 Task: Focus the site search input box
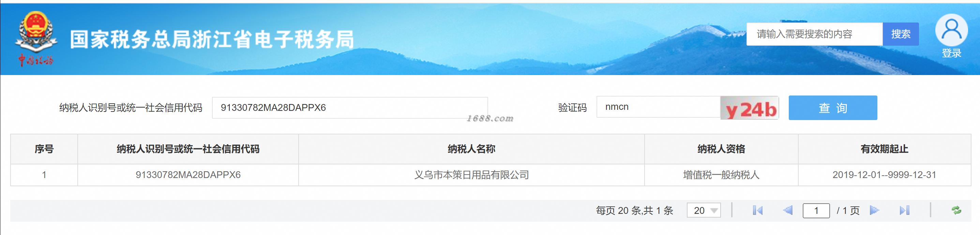click(814, 34)
